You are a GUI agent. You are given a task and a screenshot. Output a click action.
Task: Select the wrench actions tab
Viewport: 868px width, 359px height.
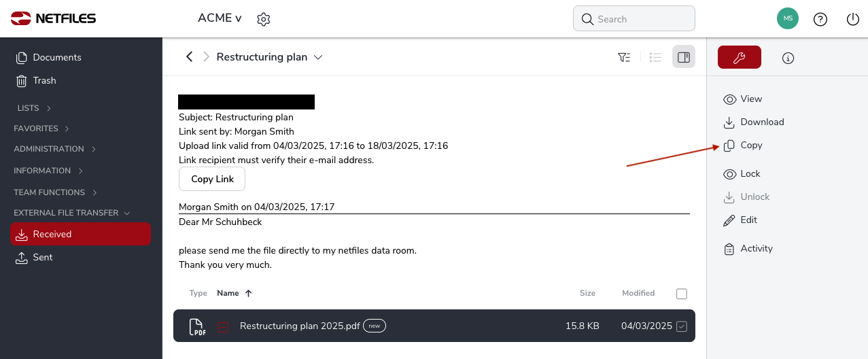tap(740, 58)
